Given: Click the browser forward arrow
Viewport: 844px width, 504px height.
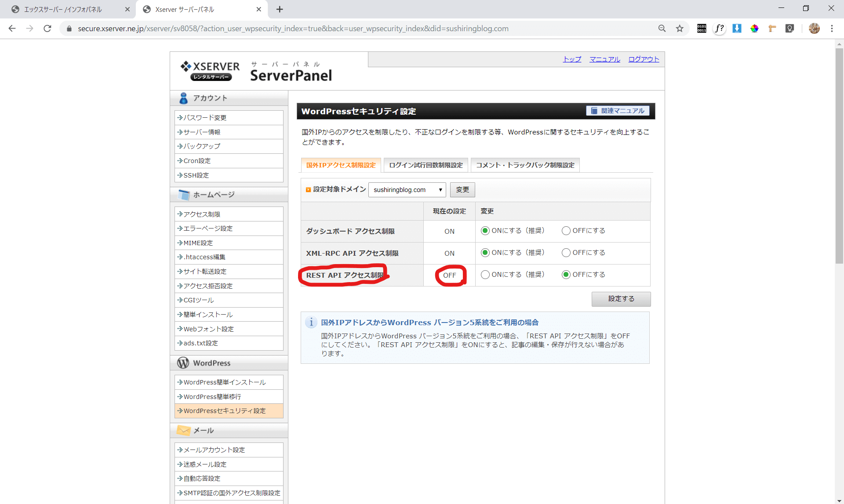Looking at the screenshot, I should (29, 29).
